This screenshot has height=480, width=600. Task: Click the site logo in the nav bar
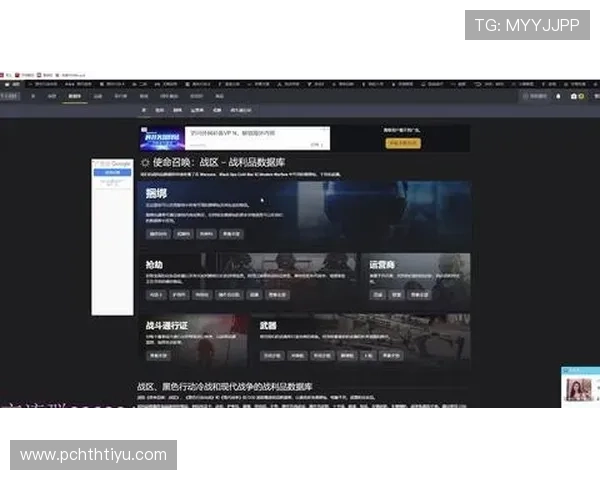click(8, 96)
